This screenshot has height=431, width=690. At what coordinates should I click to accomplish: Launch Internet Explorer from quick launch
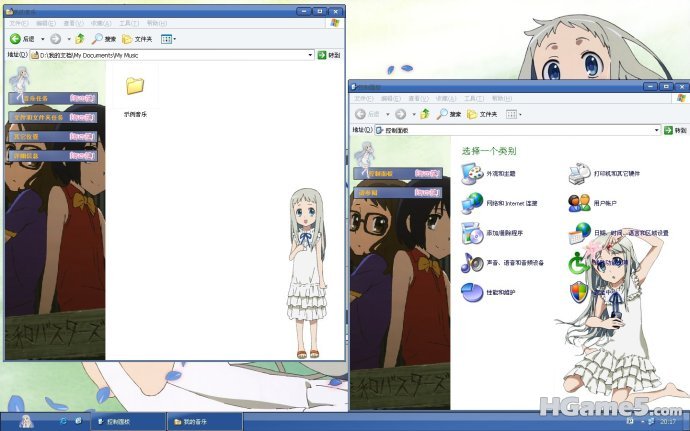click(x=63, y=421)
